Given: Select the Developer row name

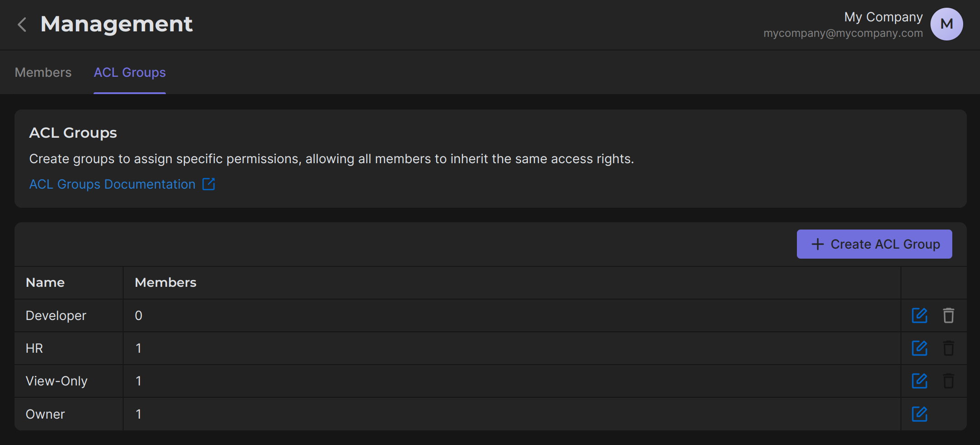Looking at the screenshot, I should coord(56,315).
